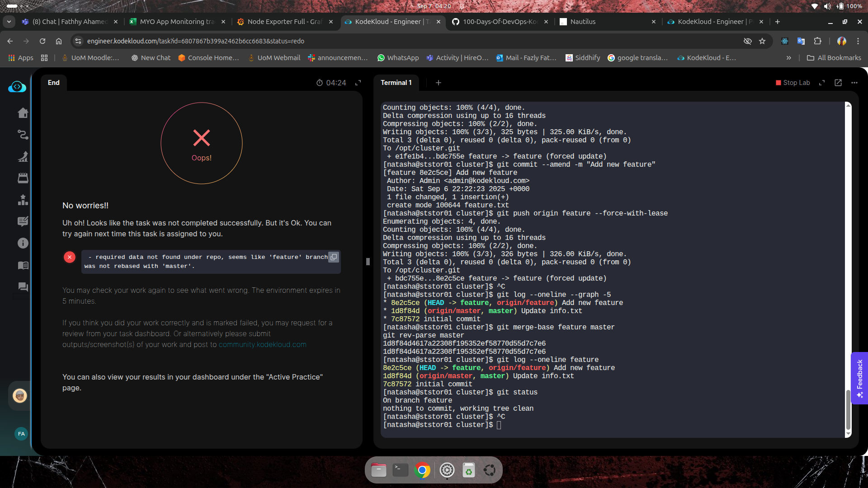Bookmark this page with the star icon
Image resolution: width=868 pixels, height=488 pixels.
[x=762, y=41]
